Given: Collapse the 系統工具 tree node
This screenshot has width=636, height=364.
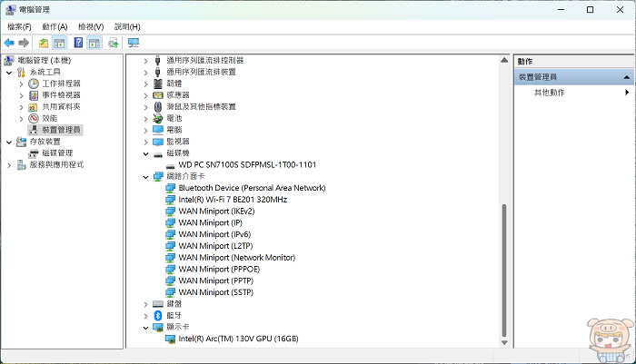Looking at the screenshot, I should 9,73.
